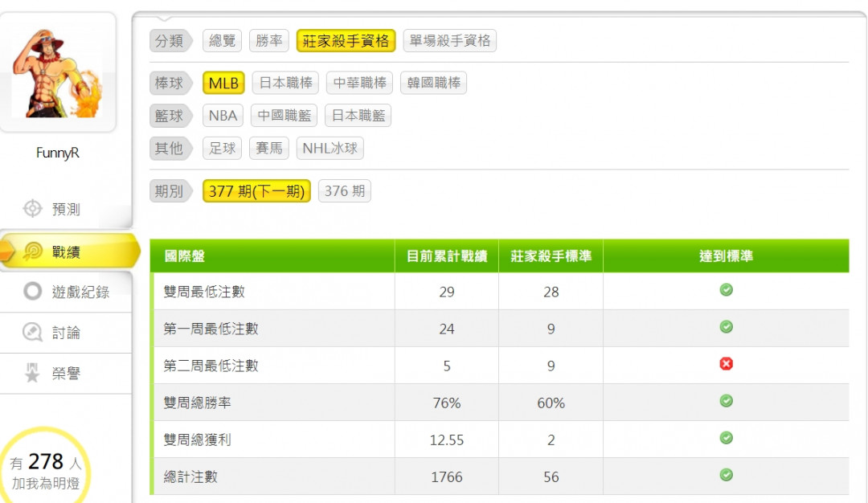Choose the 日本職棒 league

(x=285, y=83)
